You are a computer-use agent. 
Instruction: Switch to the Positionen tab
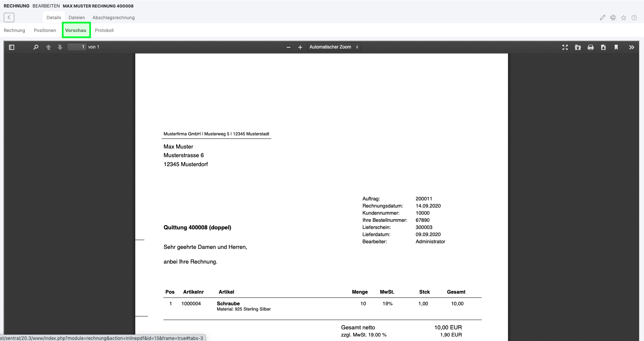[x=45, y=30]
